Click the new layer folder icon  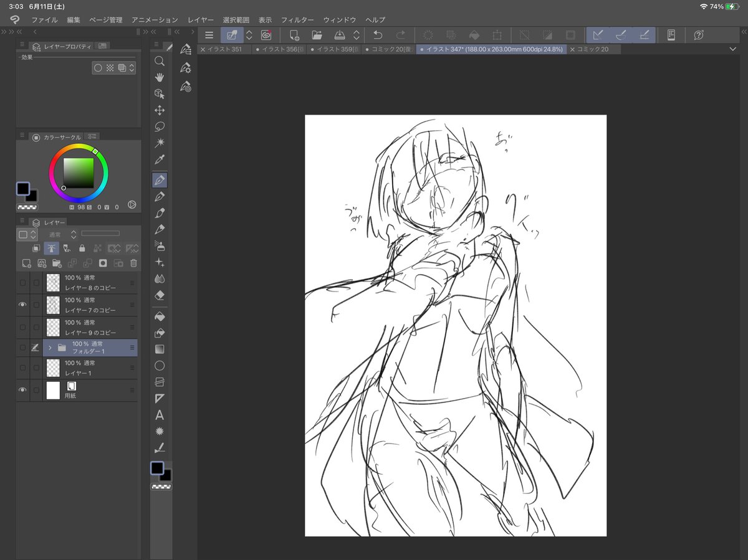click(57, 263)
